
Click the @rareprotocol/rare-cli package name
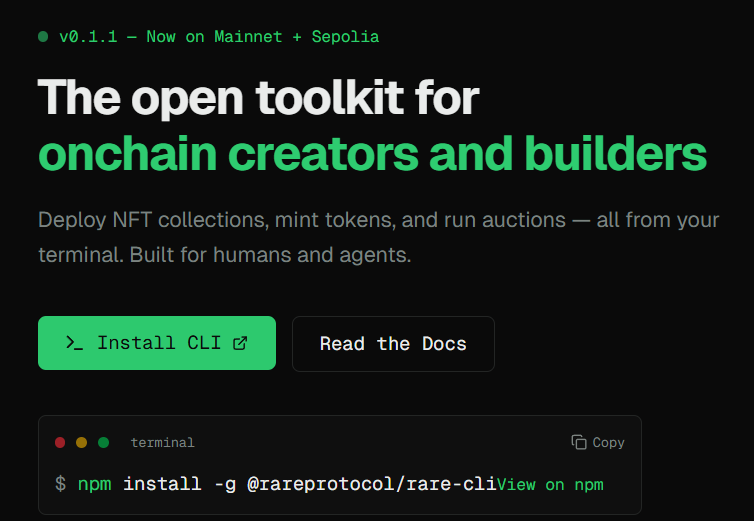coord(371,484)
